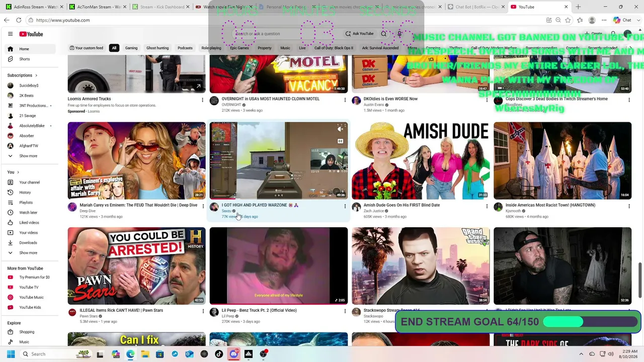
Task: Click the browser refresh button
Action: (x=19, y=20)
